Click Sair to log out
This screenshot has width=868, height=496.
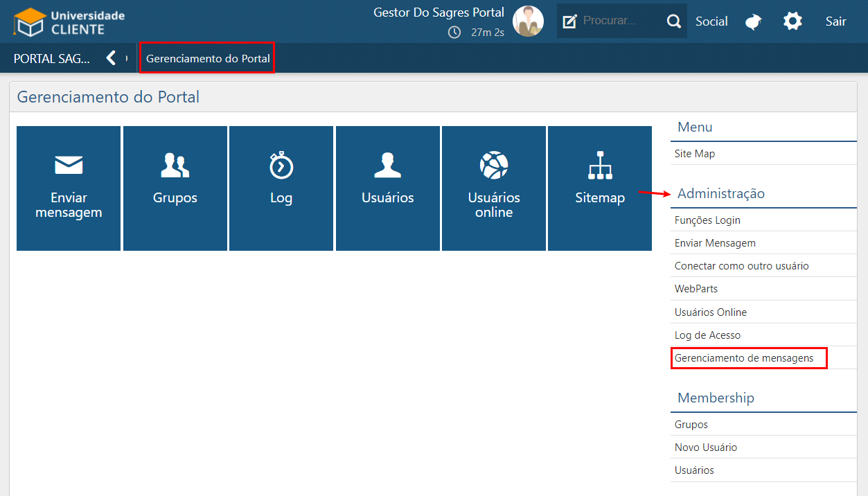[835, 21]
